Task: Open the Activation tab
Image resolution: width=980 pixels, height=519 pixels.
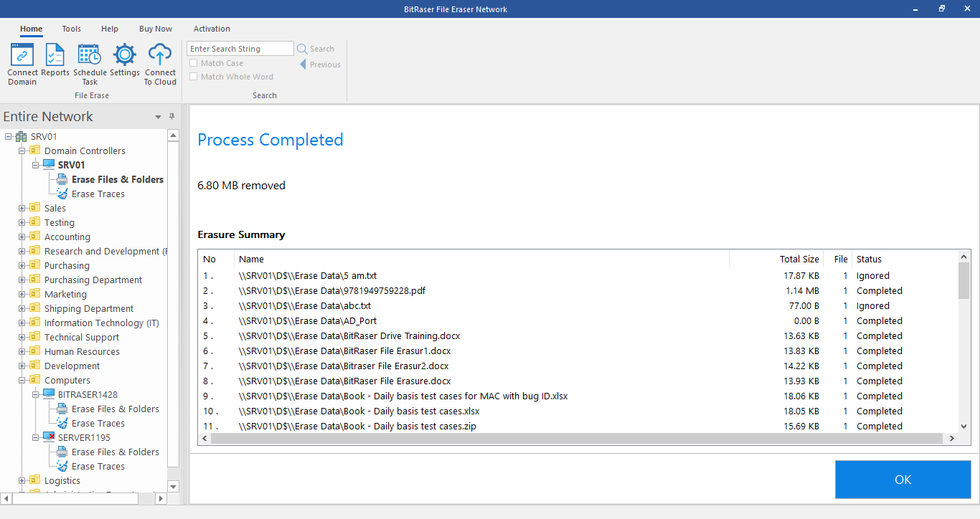Action: pos(212,29)
